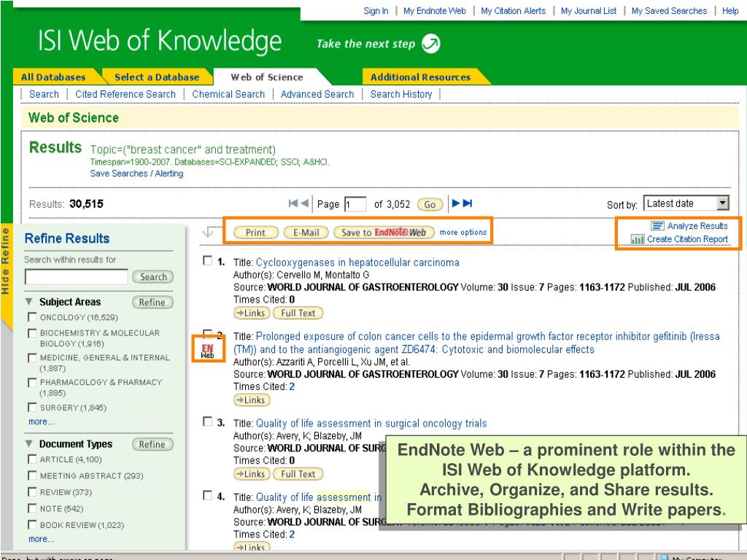Click the page number input field
747x560 pixels.
pos(355,205)
